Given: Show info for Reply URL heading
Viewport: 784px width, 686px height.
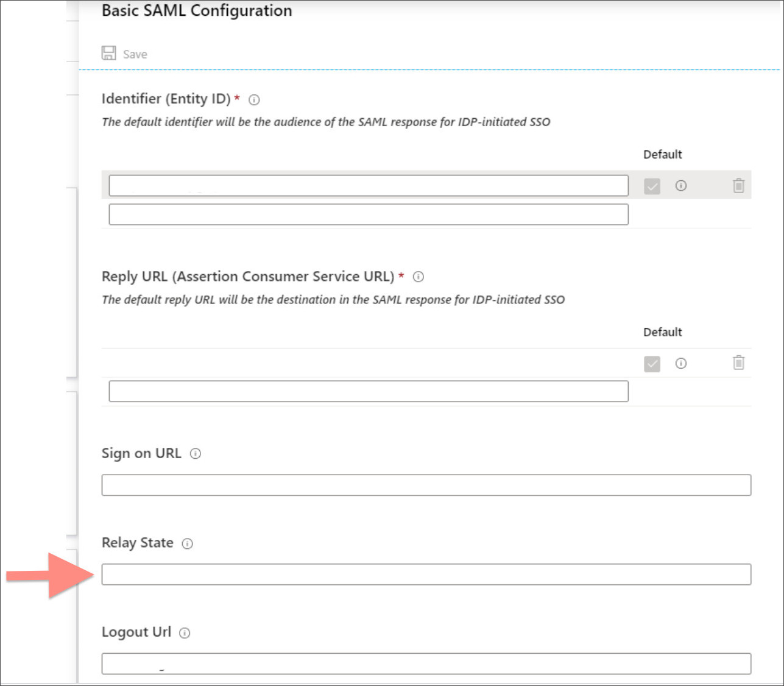Looking at the screenshot, I should coord(418,277).
